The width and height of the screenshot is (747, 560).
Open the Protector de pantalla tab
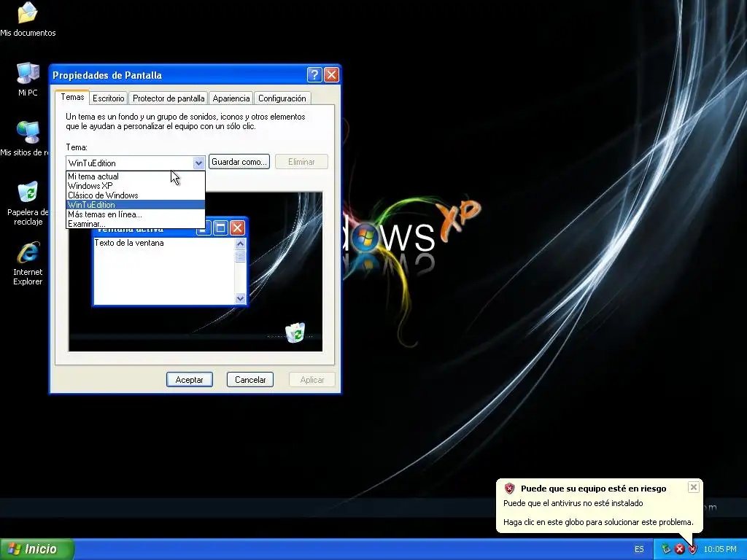tap(169, 98)
